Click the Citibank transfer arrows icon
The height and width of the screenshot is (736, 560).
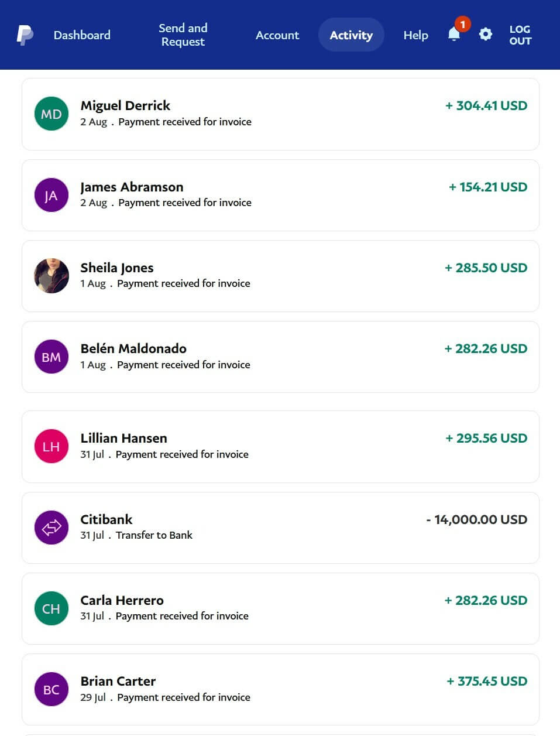coord(51,528)
